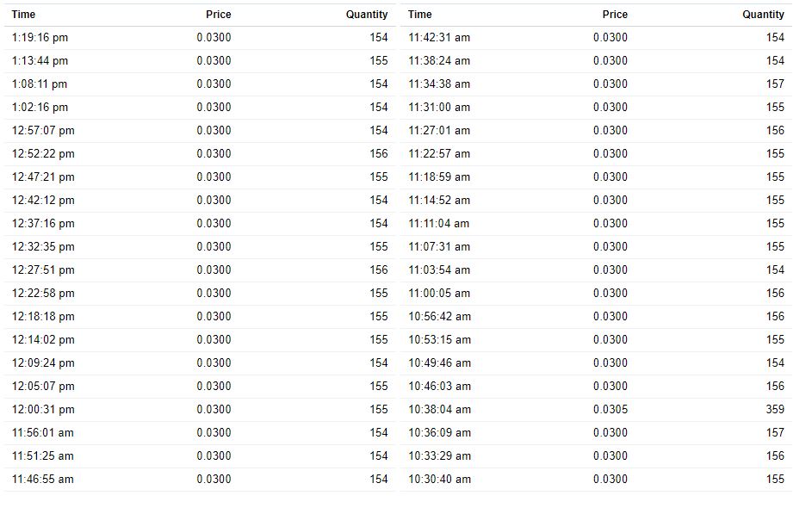Click the 11:46:55 am time entry
The image size is (812, 508).
pos(42,480)
